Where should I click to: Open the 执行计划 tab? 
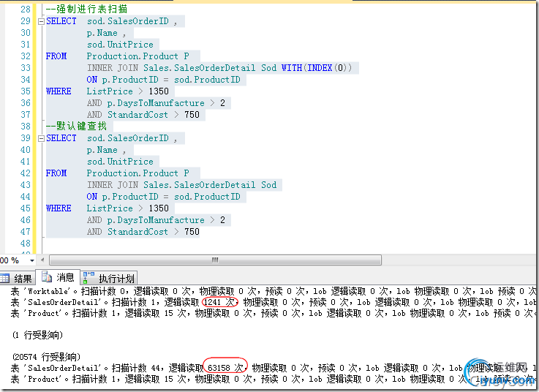pos(109,278)
